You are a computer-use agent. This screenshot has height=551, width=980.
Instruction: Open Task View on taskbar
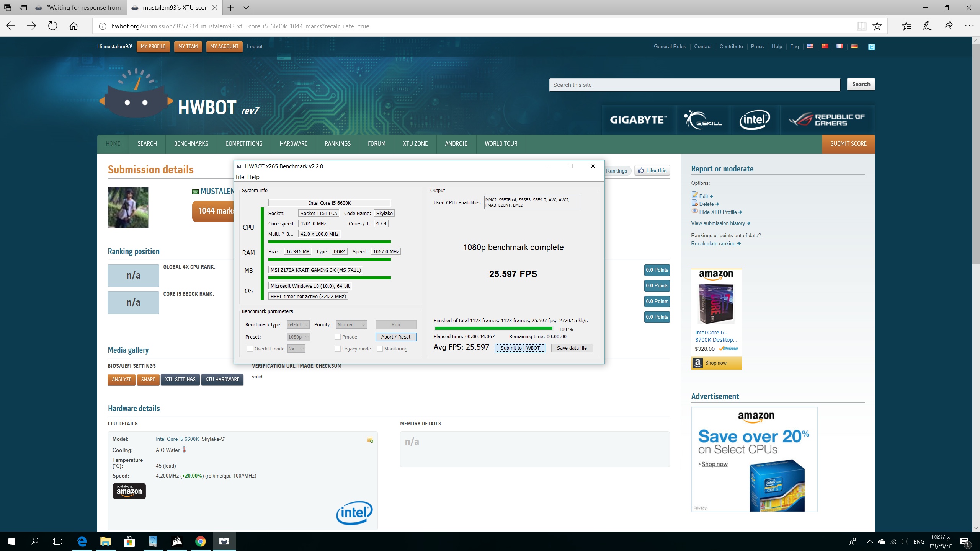[x=57, y=541]
